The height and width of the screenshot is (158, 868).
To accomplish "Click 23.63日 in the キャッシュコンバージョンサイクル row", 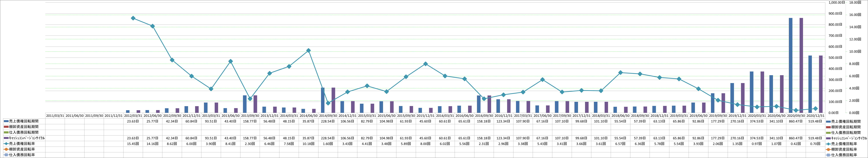I will (133, 138).
